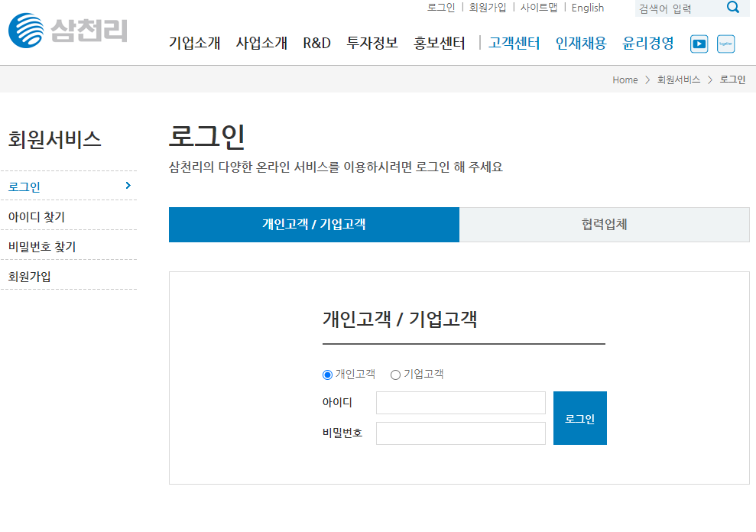The image size is (756, 532).
Task: Switch to the 협력업체 tab
Action: 604,224
